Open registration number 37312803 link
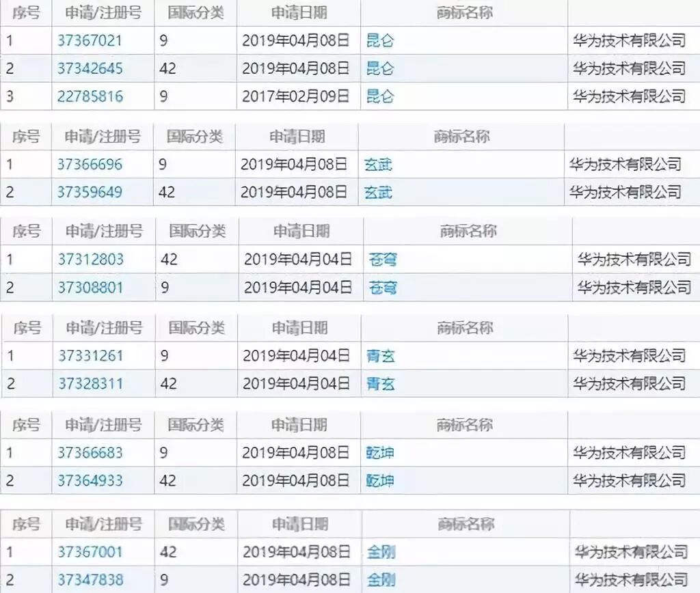Viewport: 700px width, 593px height. point(91,259)
